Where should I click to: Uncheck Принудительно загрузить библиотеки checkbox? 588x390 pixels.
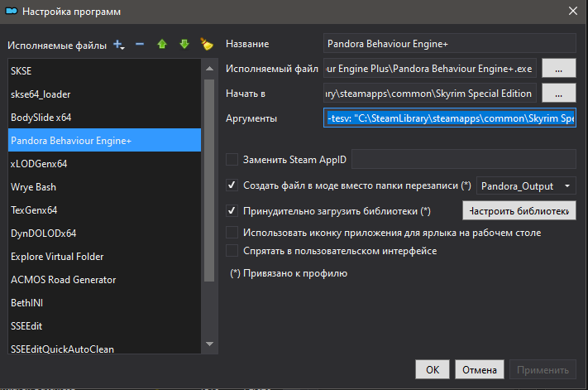pos(232,210)
